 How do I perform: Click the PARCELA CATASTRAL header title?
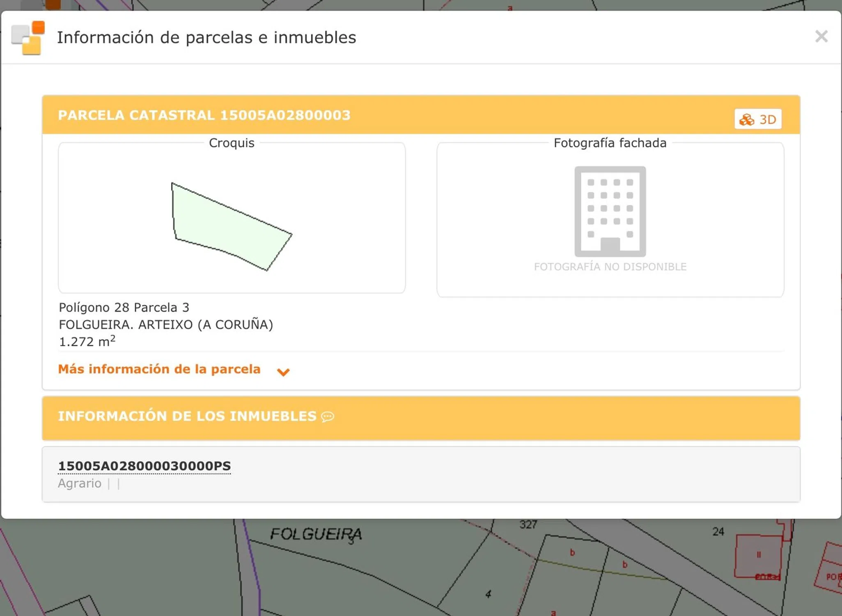point(204,115)
